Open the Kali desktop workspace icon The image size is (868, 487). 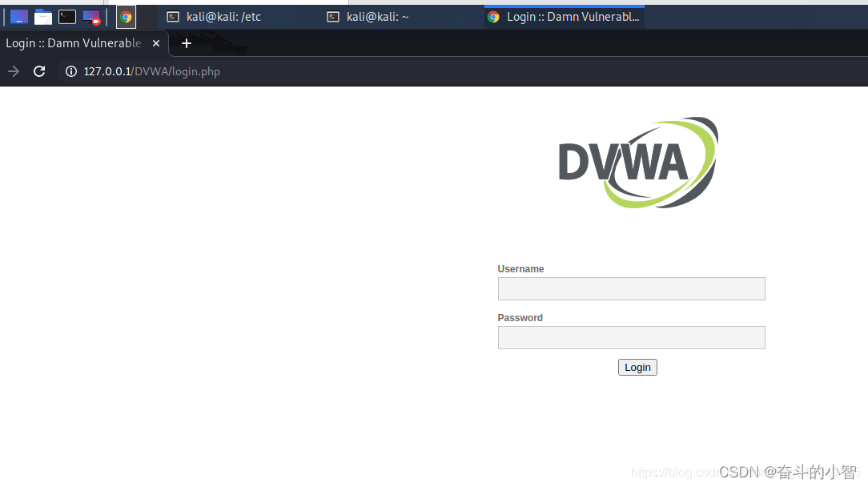[x=19, y=17]
